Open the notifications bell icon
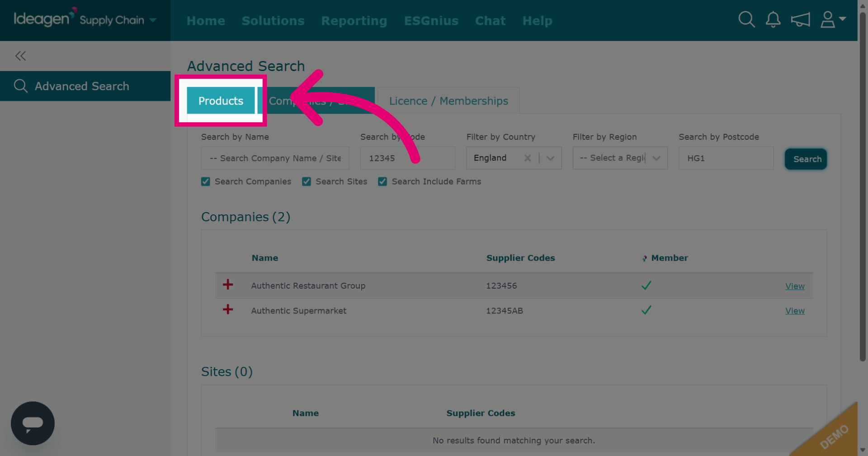The width and height of the screenshot is (868, 456). [773, 19]
